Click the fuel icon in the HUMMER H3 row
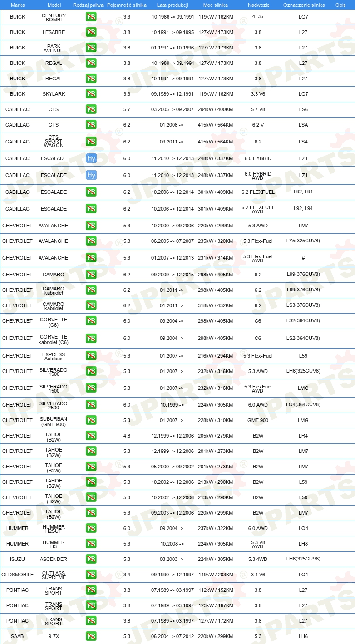This screenshot has width=355, height=644. (x=91, y=544)
